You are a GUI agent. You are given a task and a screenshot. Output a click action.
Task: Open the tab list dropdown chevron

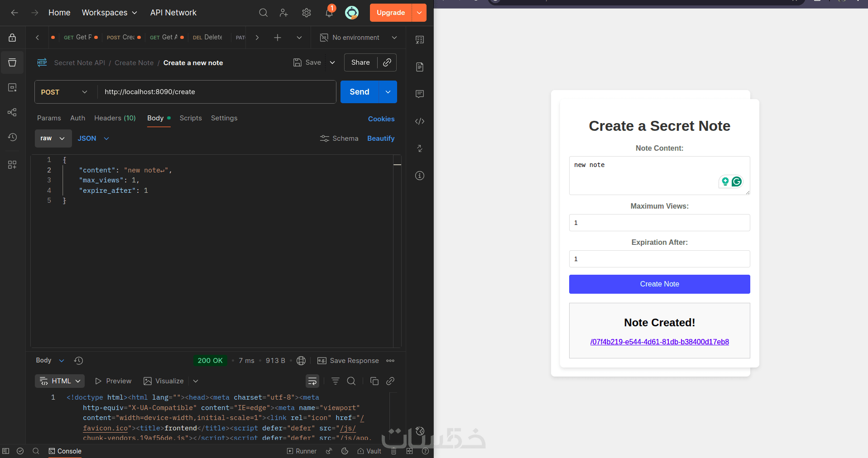tap(299, 38)
